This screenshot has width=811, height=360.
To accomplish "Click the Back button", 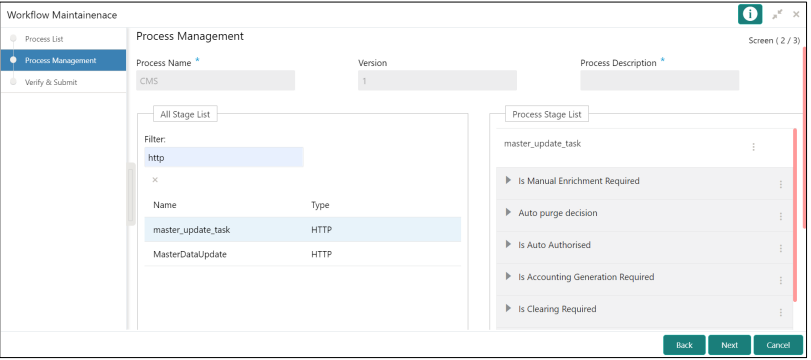I will (x=684, y=345).
